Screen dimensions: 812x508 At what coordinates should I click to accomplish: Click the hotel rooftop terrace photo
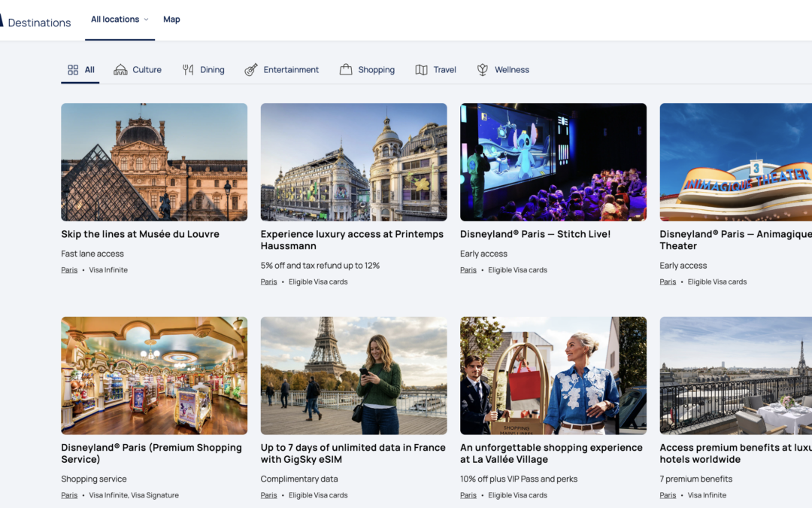tap(736, 376)
